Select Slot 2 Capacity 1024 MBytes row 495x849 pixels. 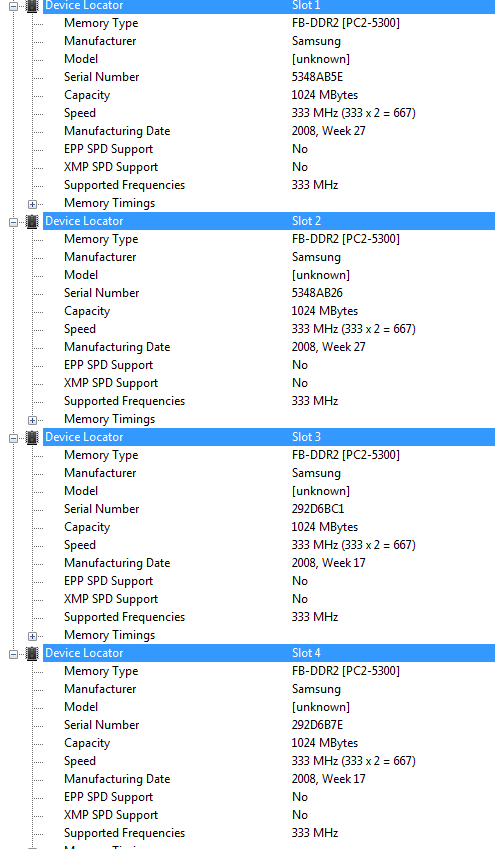point(269,311)
